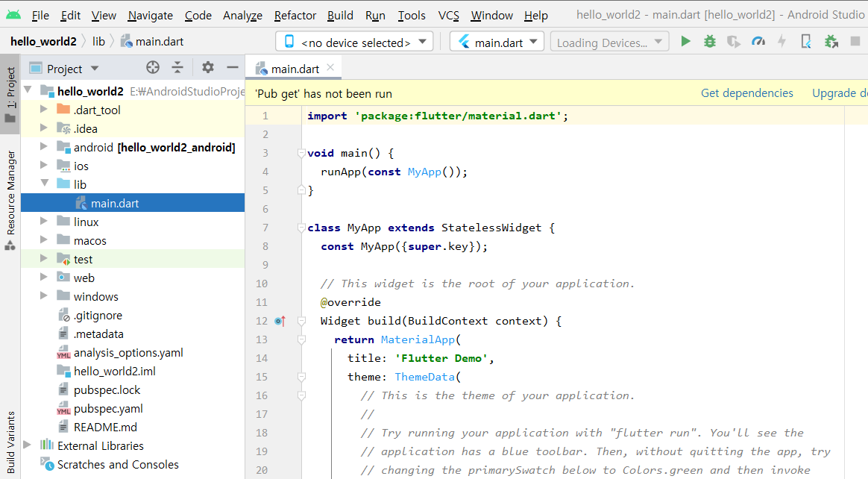Expand the .dart_tool folder
This screenshot has height=479, width=868.
tap(44, 109)
